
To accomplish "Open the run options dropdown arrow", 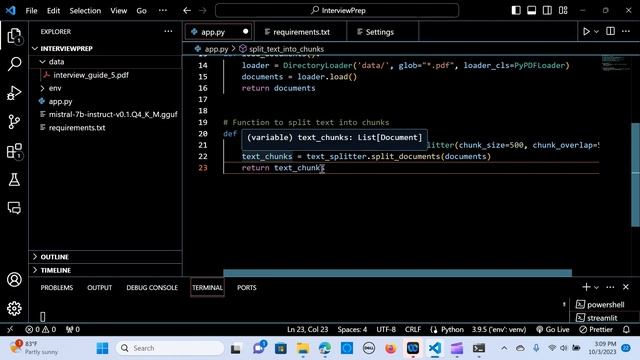I will point(596,31).
